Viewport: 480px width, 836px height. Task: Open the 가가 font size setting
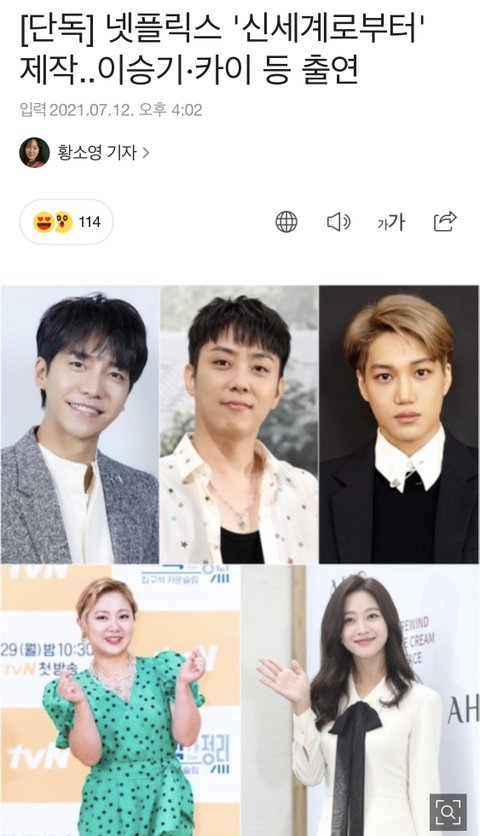click(x=391, y=222)
